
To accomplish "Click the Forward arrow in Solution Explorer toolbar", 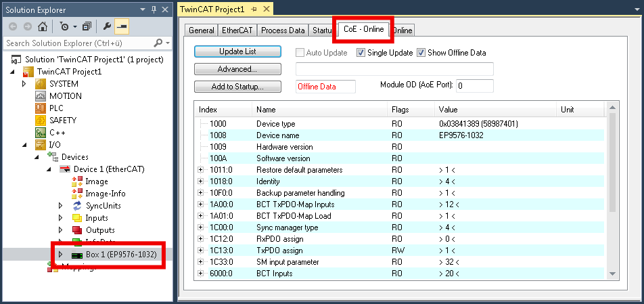I will [28, 26].
